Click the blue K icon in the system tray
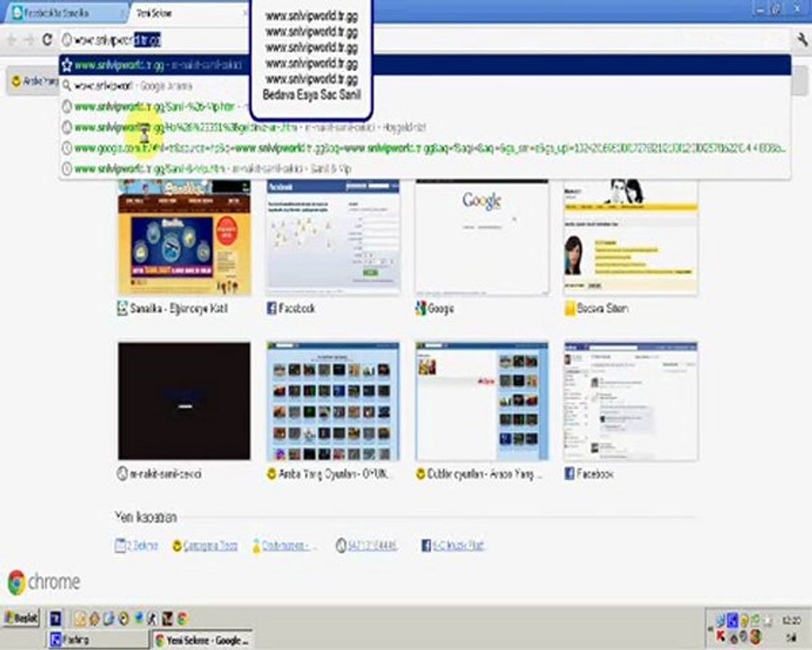 pyautogui.click(x=733, y=619)
